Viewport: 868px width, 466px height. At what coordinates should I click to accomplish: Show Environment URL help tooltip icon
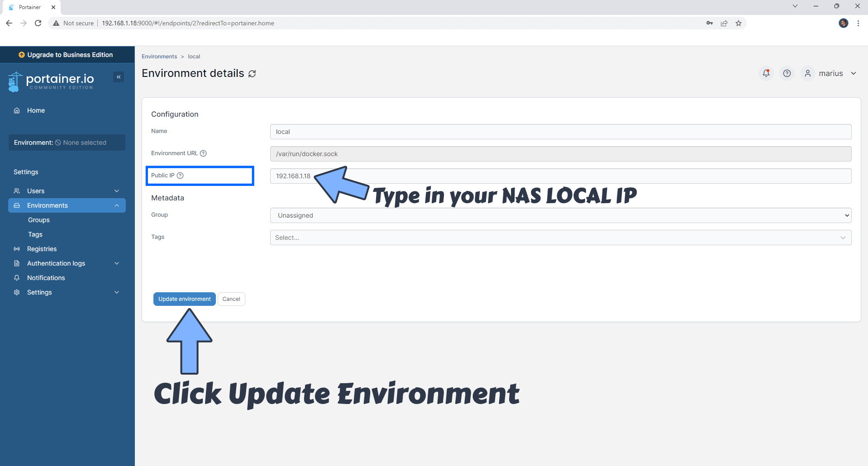click(203, 153)
